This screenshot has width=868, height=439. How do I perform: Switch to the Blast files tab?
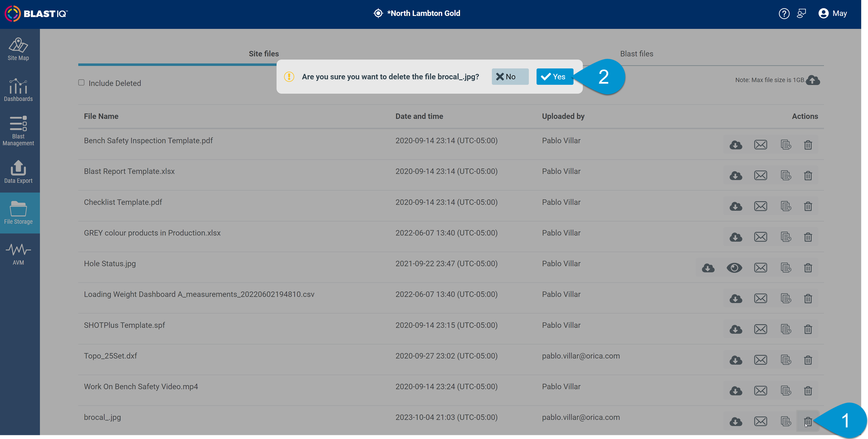tap(636, 53)
